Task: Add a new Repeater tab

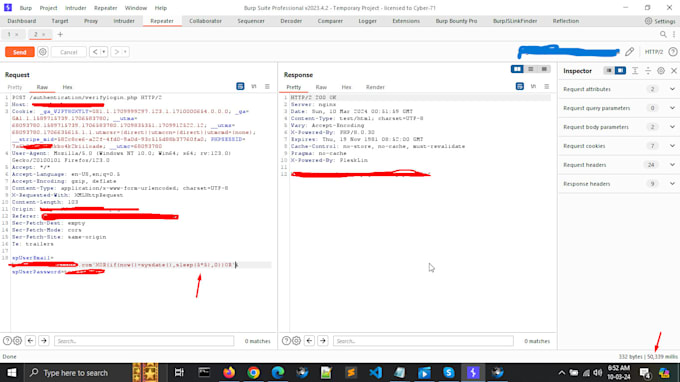Action: pyautogui.click(x=60, y=34)
